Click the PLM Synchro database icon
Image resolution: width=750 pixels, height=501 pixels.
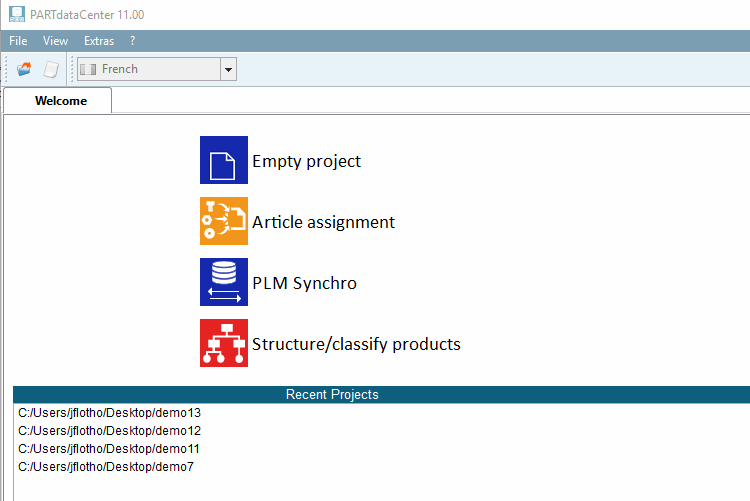[223, 282]
